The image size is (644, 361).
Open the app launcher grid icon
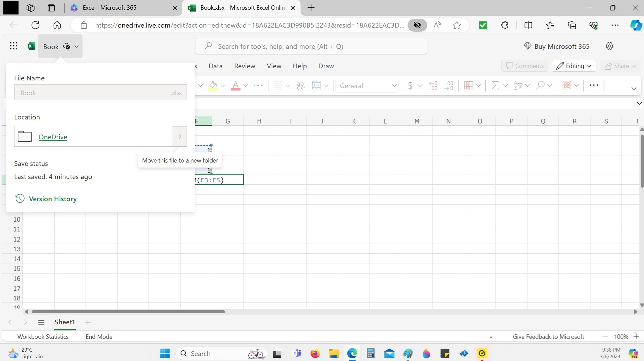(x=13, y=46)
